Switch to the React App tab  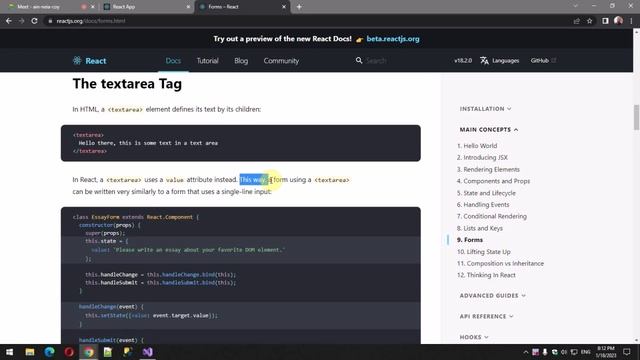(x=145, y=7)
